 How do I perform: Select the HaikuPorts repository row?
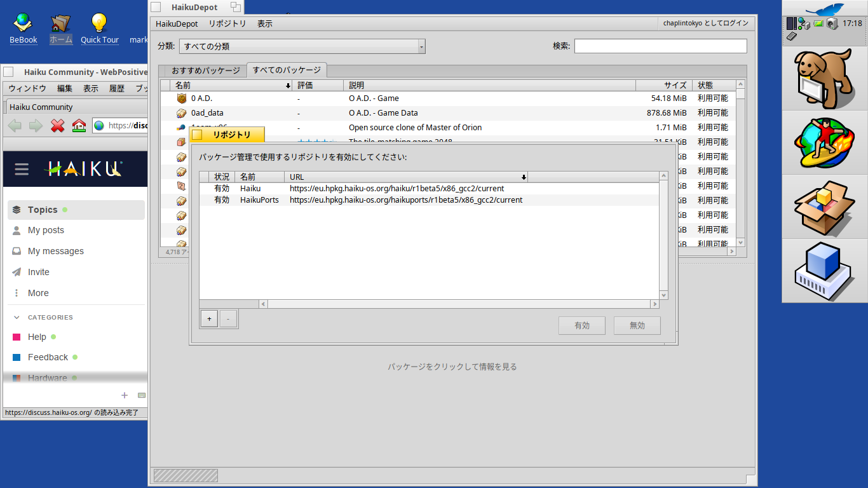pyautogui.click(x=381, y=200)
